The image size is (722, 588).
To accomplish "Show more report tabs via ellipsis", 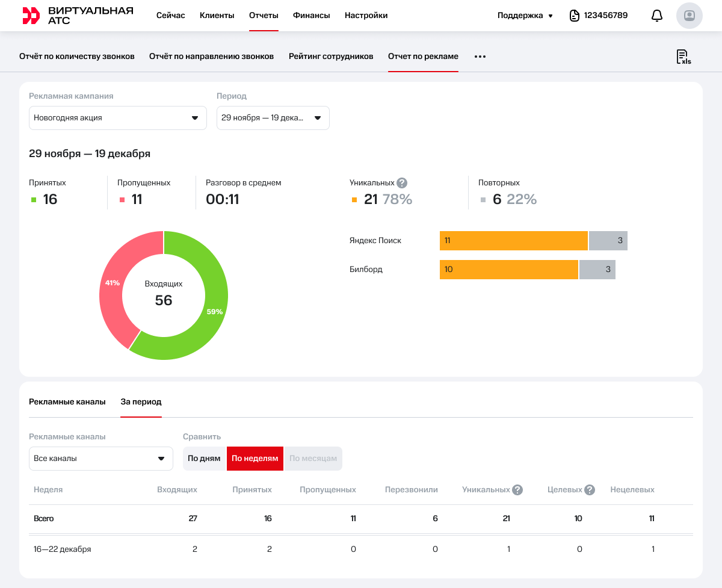I will tap(480, 57).
